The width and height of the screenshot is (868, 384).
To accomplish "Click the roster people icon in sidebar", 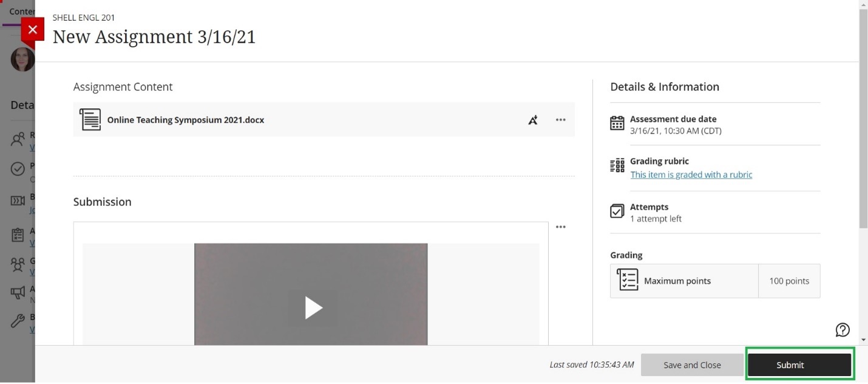I will (x=18, y=139).
